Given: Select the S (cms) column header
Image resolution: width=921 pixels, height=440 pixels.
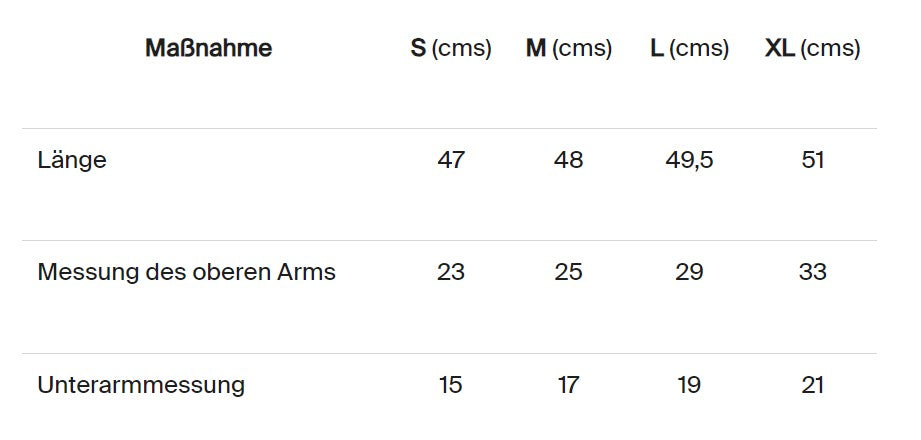Looking at the screenshot, I should (x=451, y=48).
